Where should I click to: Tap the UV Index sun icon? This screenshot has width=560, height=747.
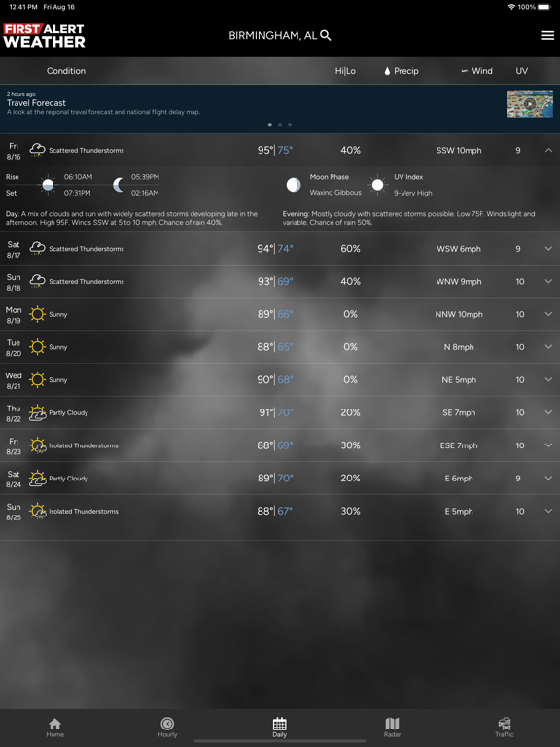click(x=377, y=185)
